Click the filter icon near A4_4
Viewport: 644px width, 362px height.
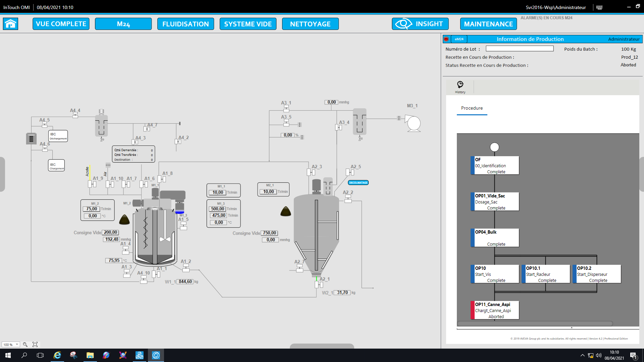pyautogui.click(x=101, y=125)
